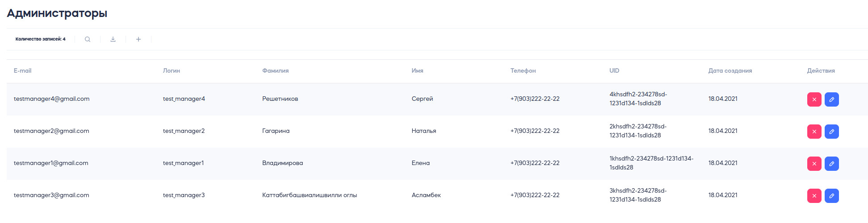This screenshot has height=223, width=868.
Task: Click the Фамилия column header
Action: click(275, 70)
